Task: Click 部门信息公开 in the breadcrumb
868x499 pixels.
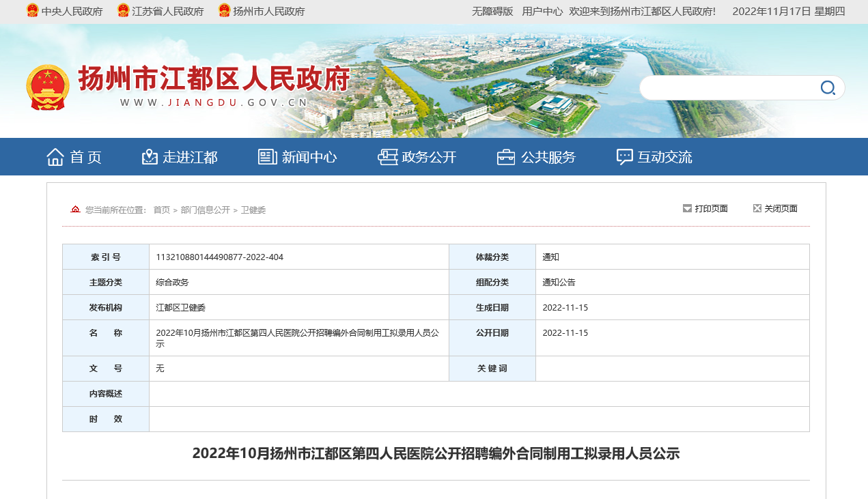Action: (x=205, y=210)
